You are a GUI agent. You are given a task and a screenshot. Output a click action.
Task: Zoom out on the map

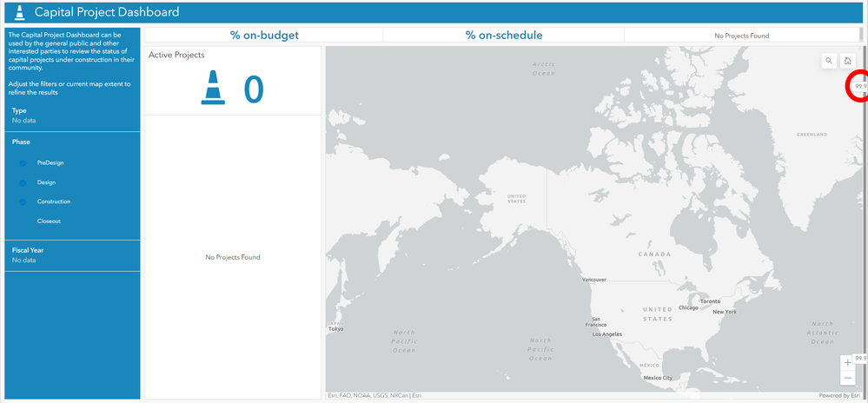[x=847, y=378]
